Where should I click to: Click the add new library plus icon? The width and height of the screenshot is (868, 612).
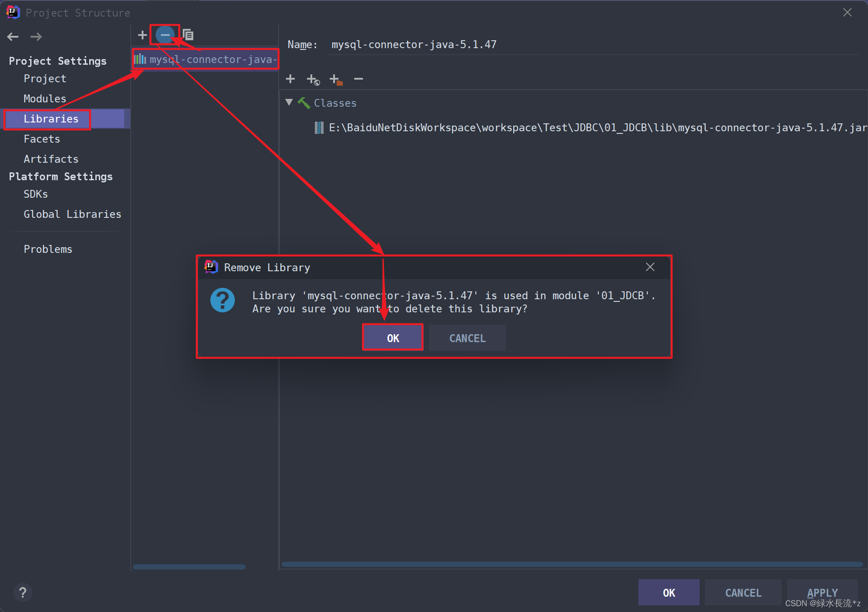141,35
